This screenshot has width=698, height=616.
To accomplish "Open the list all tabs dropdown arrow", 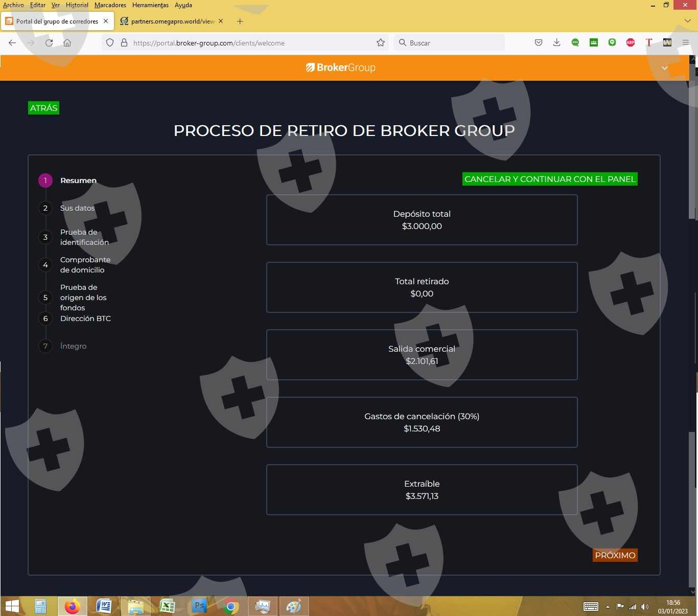I will [688, 21].
